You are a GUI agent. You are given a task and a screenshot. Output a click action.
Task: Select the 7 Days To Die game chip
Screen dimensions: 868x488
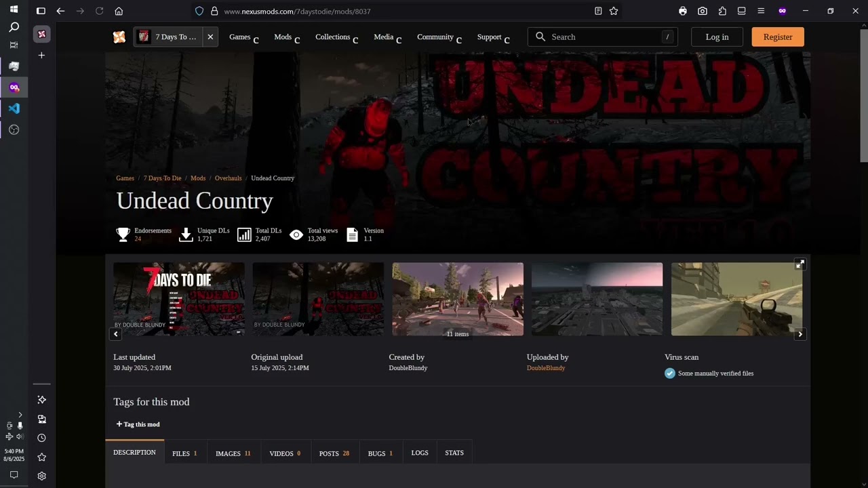click(x=168, y=37)
